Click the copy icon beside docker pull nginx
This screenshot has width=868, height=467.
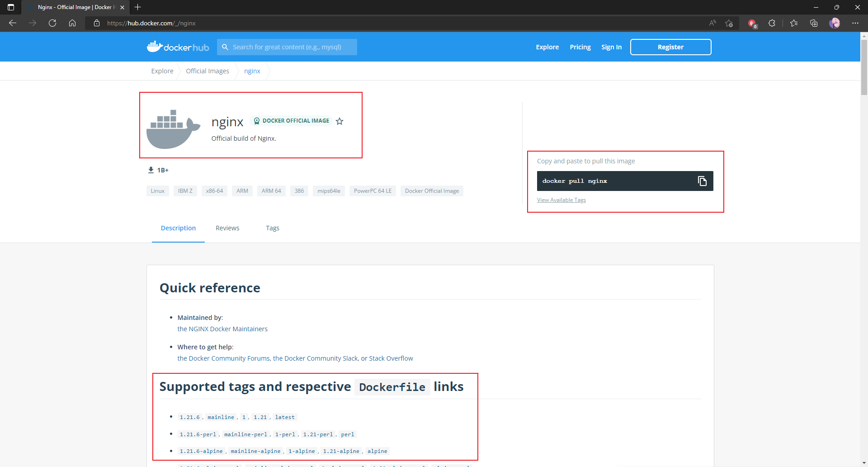click(x=702, y=181)
